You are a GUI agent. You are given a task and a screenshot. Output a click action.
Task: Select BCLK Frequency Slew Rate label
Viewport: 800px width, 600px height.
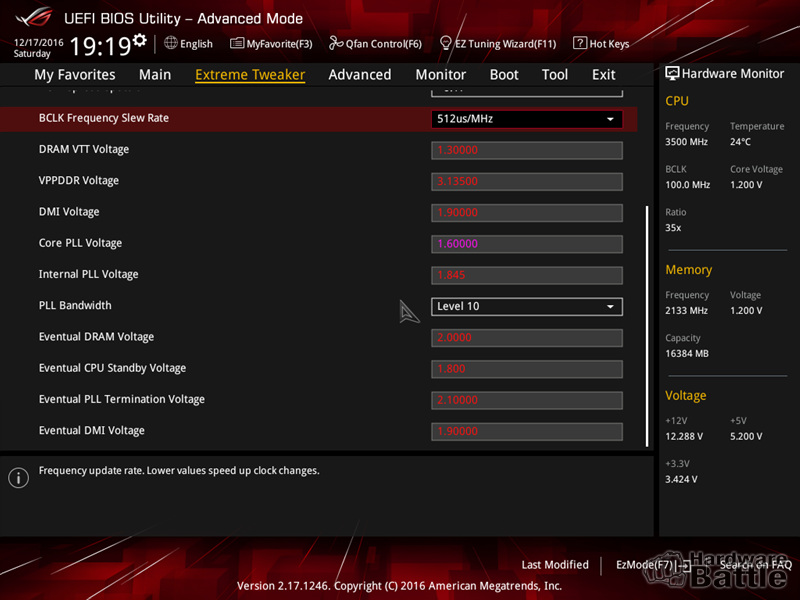coord(104,118)
